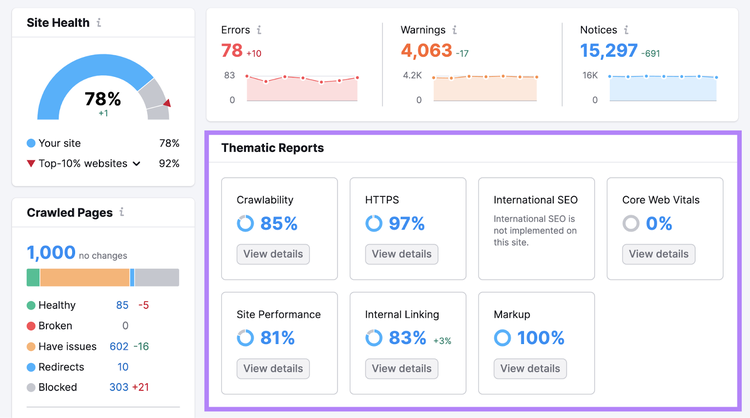View details for Crawlability
The image size is (750, 418).
pos(273,254)
